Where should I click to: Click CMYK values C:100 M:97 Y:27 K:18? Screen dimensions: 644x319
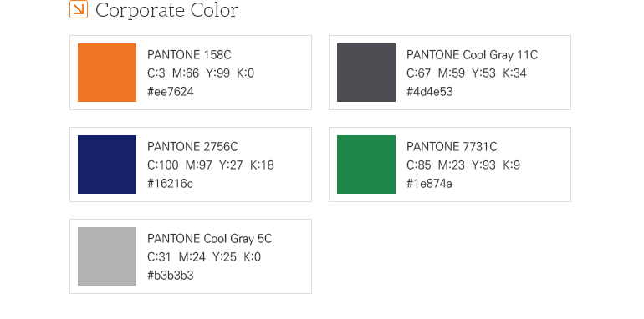tap(211, 165)
